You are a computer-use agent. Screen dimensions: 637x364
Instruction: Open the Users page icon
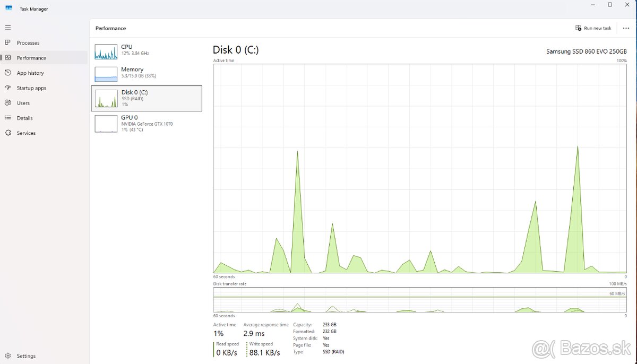pos(8,103)
